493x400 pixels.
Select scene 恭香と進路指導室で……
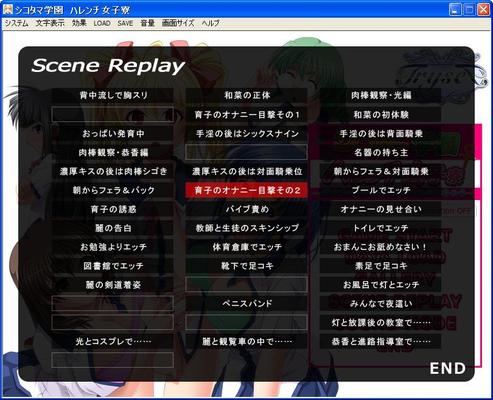pyautogui.click(x=381, y=342)
